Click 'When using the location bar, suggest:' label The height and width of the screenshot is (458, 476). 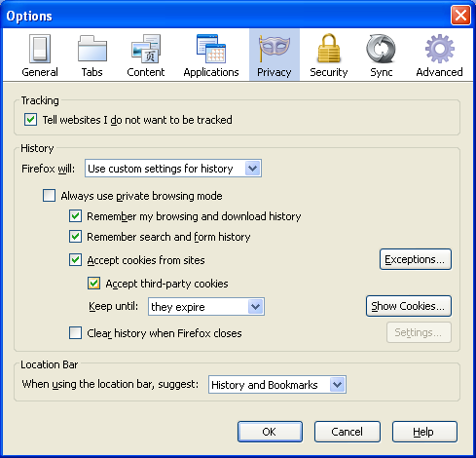[x=110, y=384]
